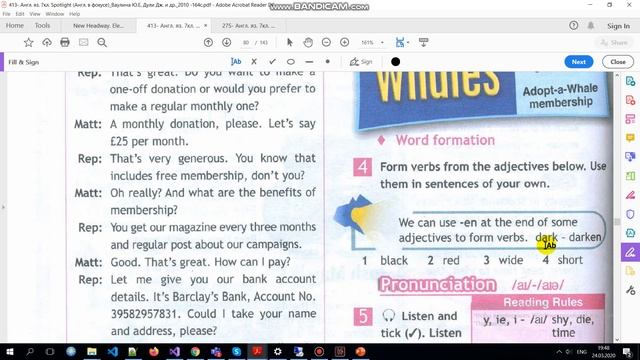This screenshot has width=640, height=360.
Task: Close the 413- document tab
Action: 206,26
